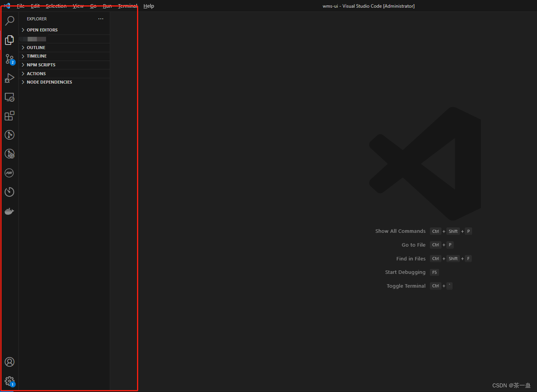Image resolution: width=537 pixels, height=392 pixels.
Task: Click the F5 key hint
Action: tap(435, 272)
